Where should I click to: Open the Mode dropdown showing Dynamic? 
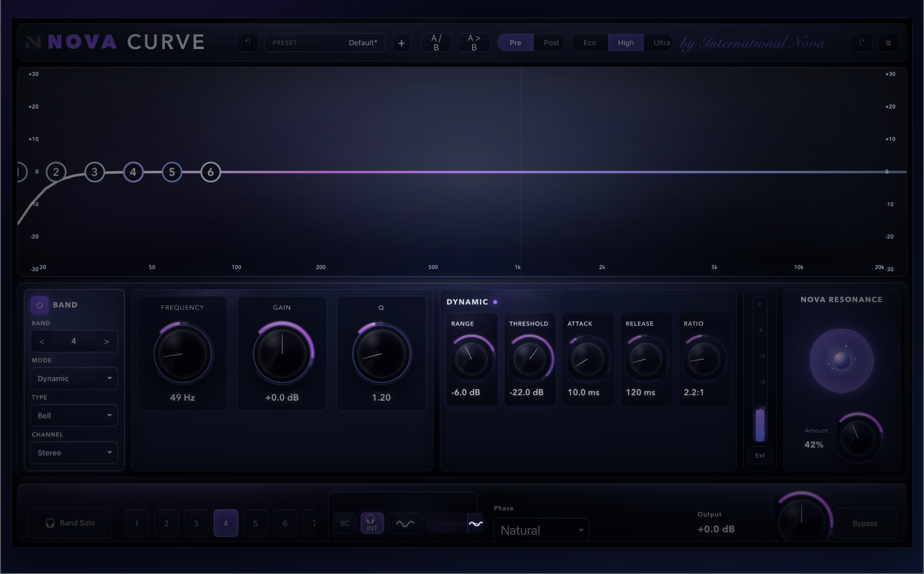74,378
